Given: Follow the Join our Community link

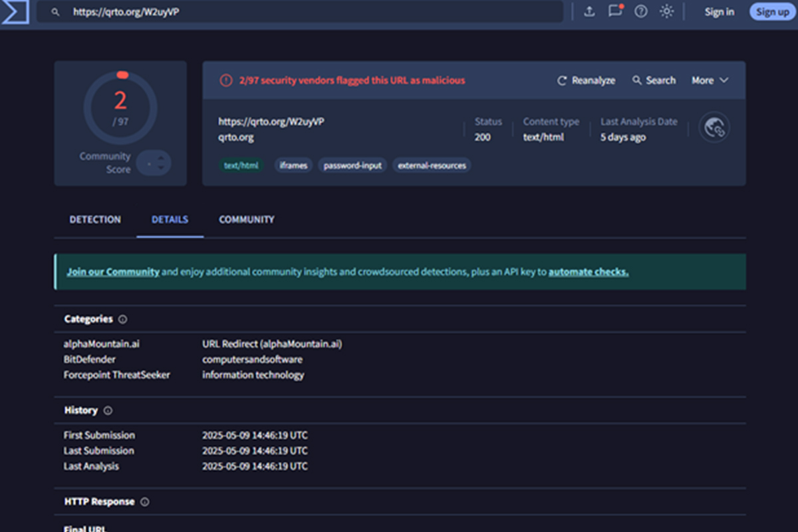Looking at the screenshot, I should 113,272.
